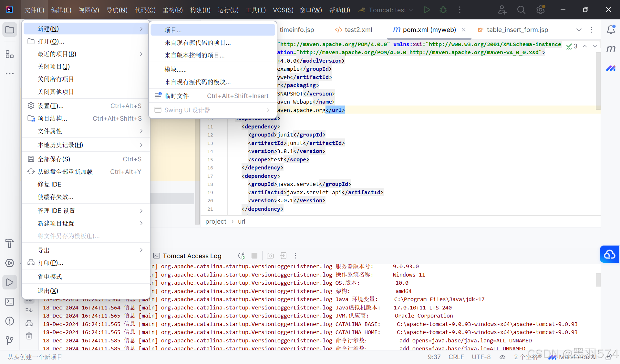620x364 pixels.
Task: Click the Debug bug icon
Action: tap(443, 10)
